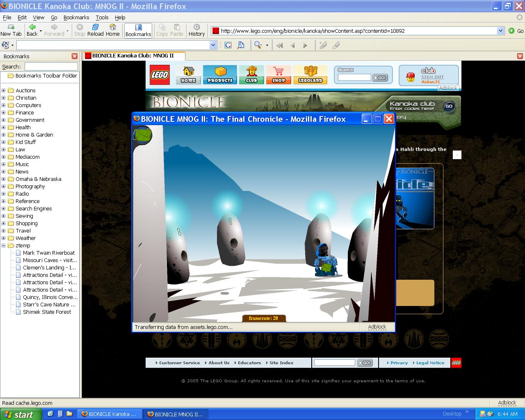525x420 pixels.
Task: Open the Edit menu
Action: [22, 17]
